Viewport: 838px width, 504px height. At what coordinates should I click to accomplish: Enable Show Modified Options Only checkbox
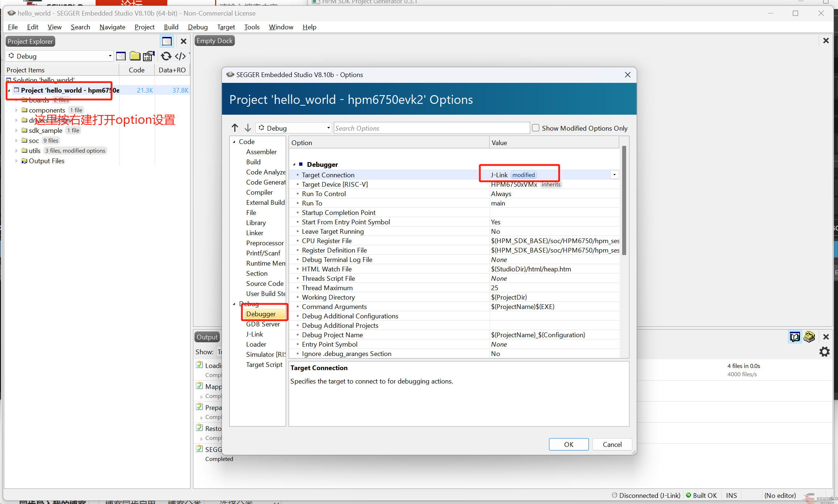tap(536, 128)
